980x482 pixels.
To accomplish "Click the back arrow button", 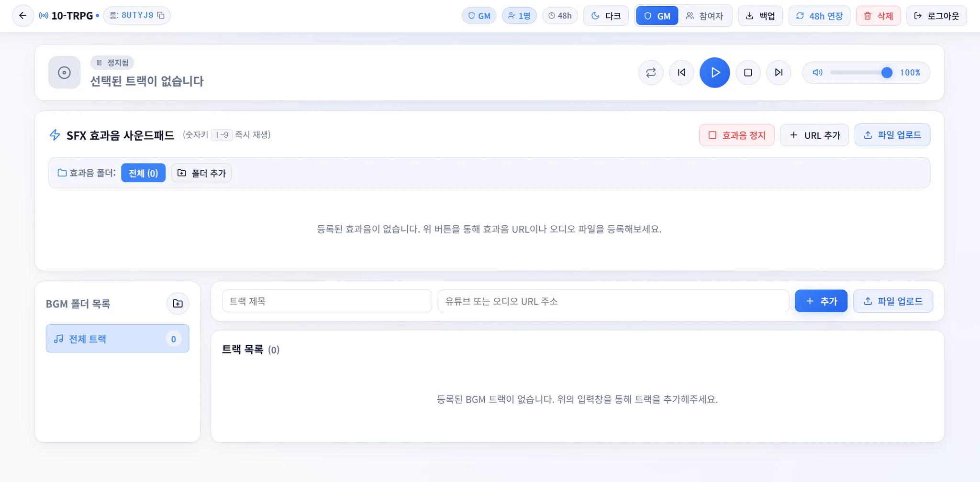I will click(x=22, y=16).
